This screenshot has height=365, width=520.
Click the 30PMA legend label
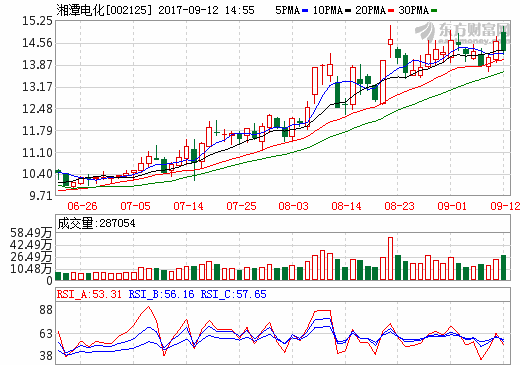(413, 10)
